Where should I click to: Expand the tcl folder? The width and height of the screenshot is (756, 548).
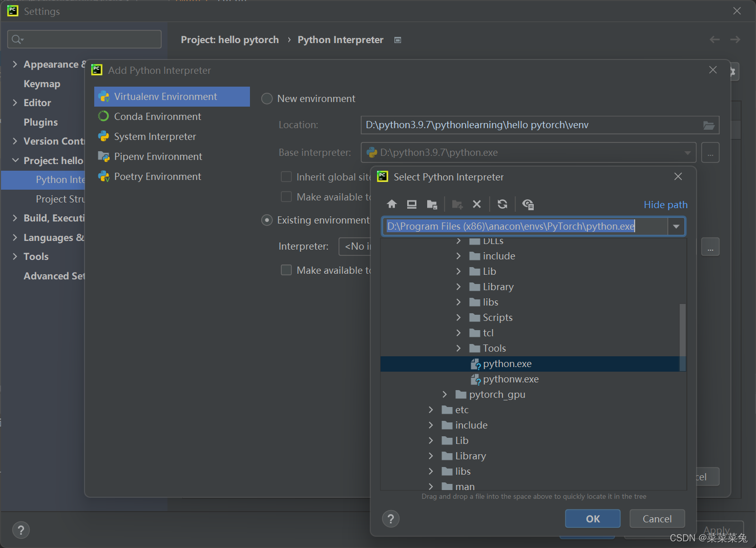pos(458,333)
